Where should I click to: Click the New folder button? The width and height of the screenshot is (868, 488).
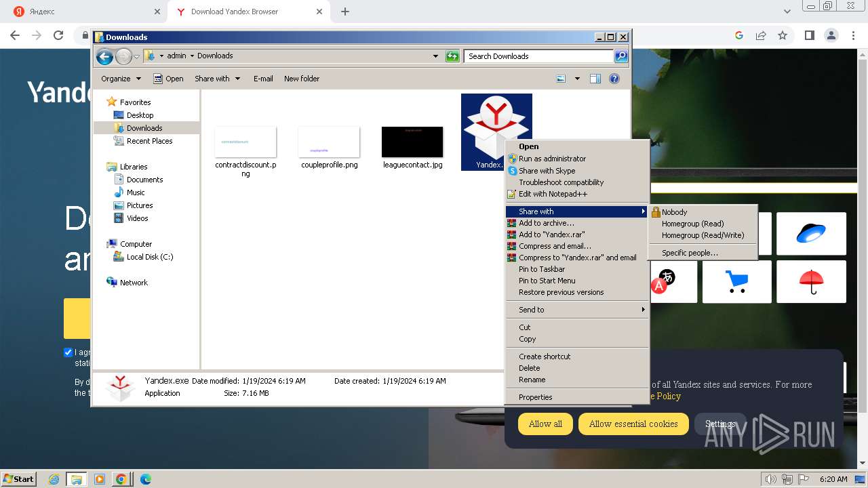tap(302, 79)
